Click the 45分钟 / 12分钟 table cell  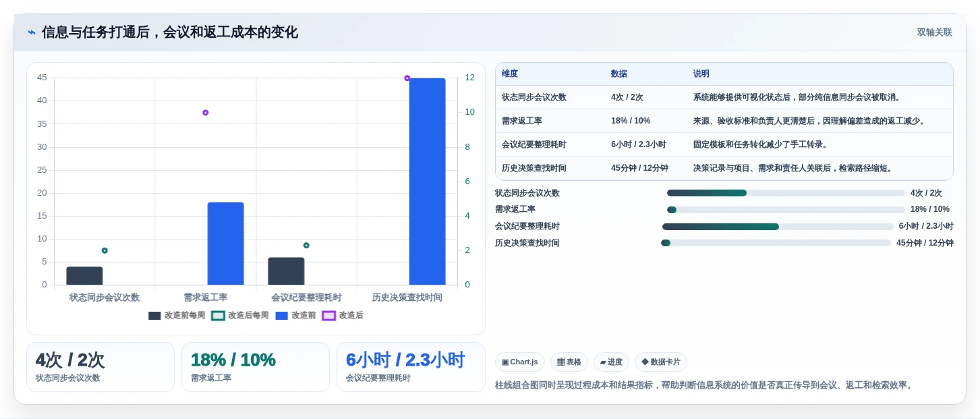pos(639,168)
